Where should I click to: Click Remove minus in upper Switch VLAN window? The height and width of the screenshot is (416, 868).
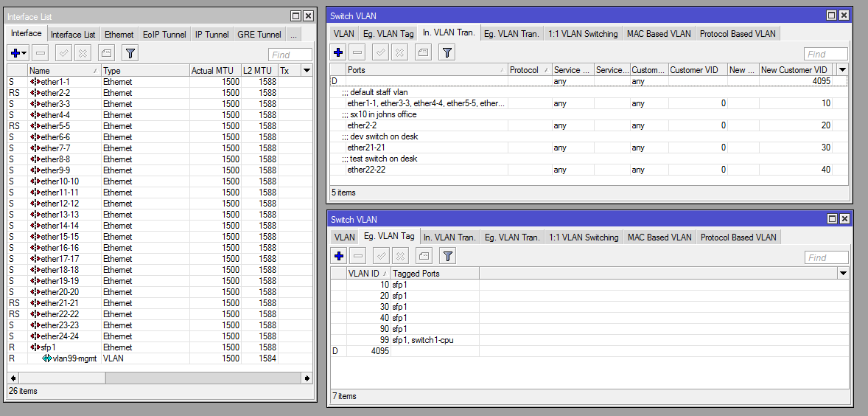[357, 52]
